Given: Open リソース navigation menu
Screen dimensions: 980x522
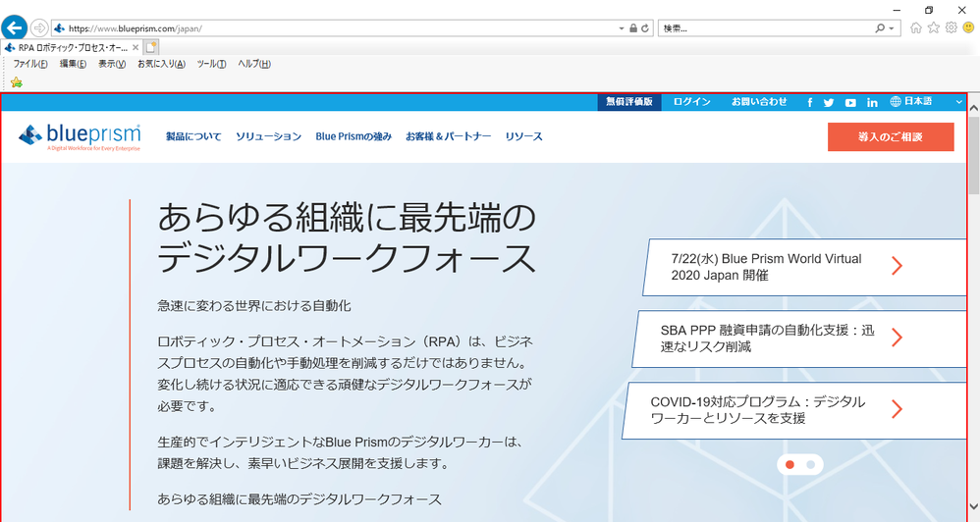Looking at the screenshot, I should pyautogui.click(x=523, y=136).
